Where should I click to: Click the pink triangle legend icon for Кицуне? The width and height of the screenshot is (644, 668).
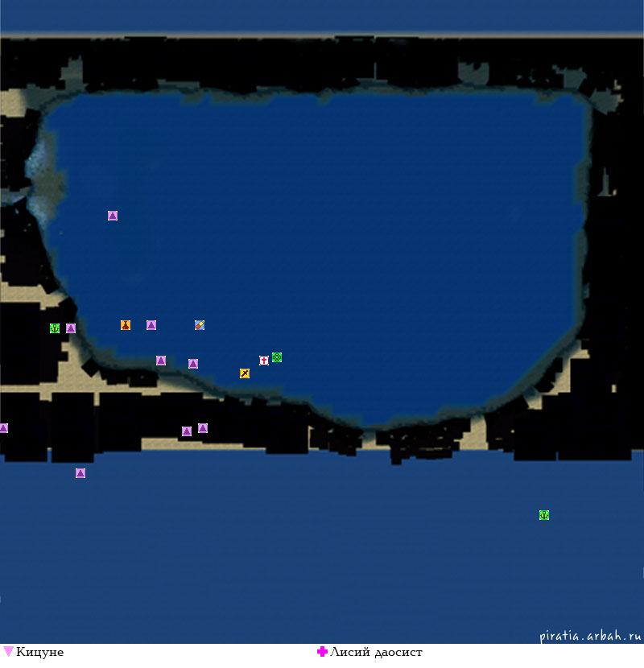pyautogui.click(x=8, y=651)
